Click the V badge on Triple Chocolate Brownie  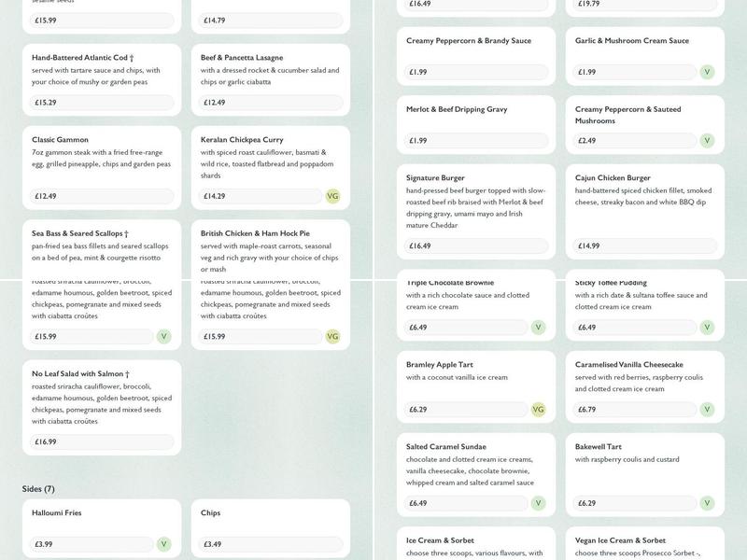pyautogui.click(x=538, y=328)
